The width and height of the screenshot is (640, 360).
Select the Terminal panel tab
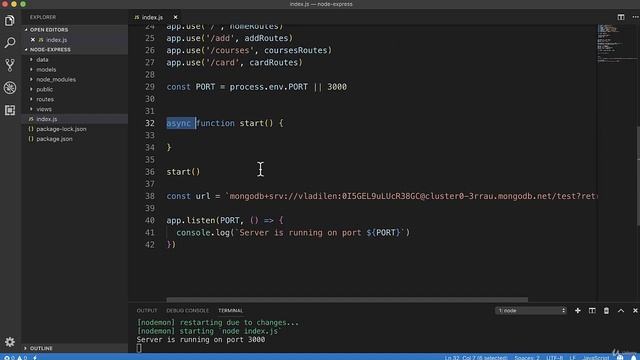click(230, 311)
